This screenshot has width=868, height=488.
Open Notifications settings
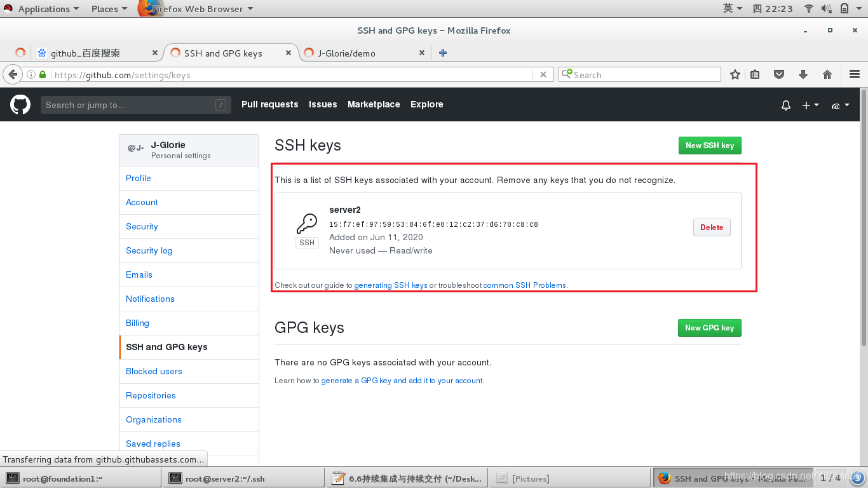[189, 299]
